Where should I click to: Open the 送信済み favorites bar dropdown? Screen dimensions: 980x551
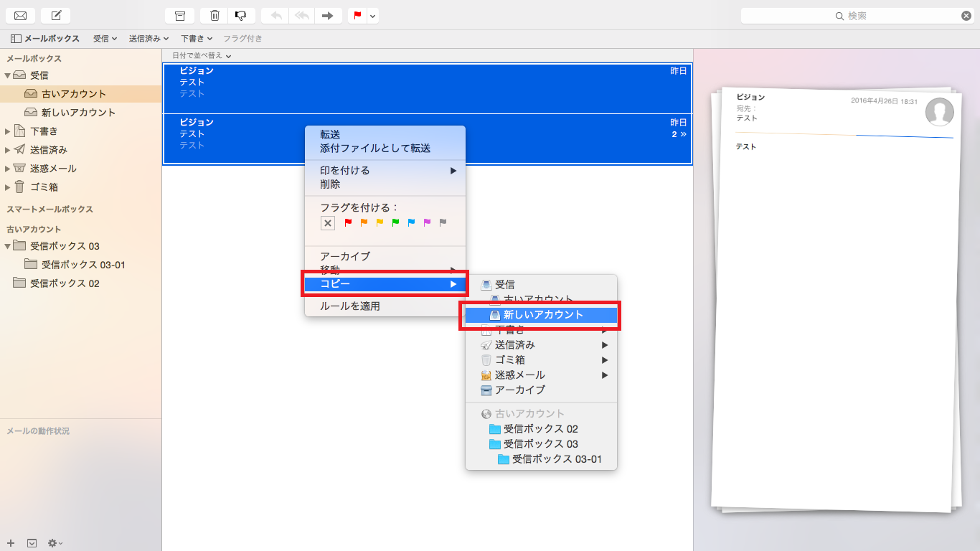tap(149, 38)
